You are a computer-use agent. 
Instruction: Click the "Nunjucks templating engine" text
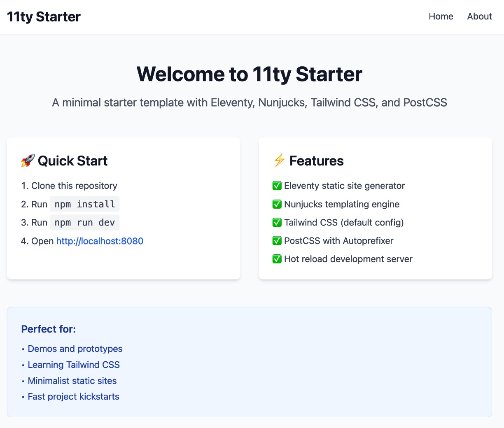click(342, 204)
